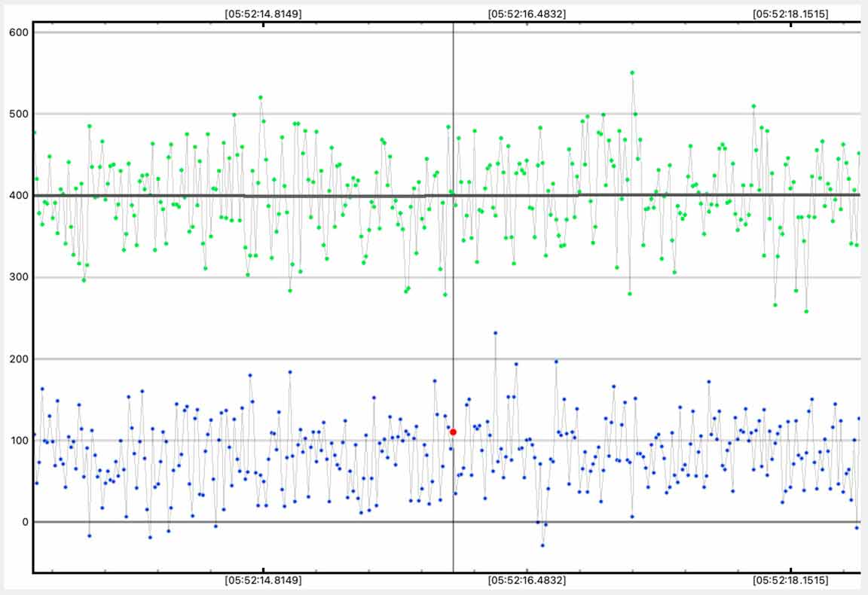This screenshot has height=595, width=868.
Task: Select the highest blue peak above 200
Action: tap(495, 333)
